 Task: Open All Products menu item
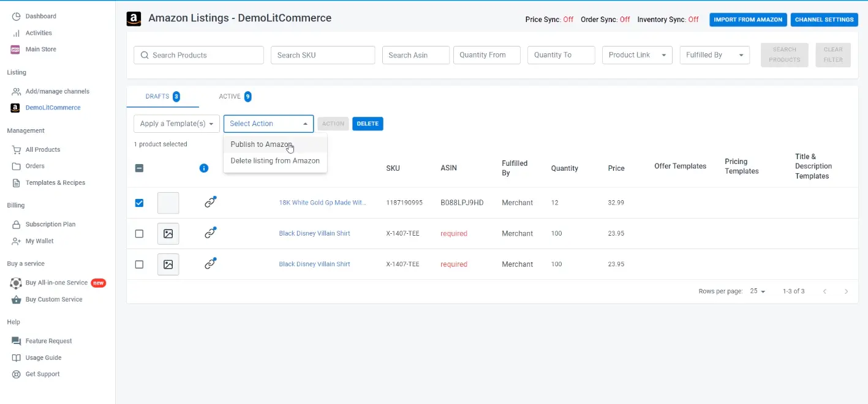43,149
